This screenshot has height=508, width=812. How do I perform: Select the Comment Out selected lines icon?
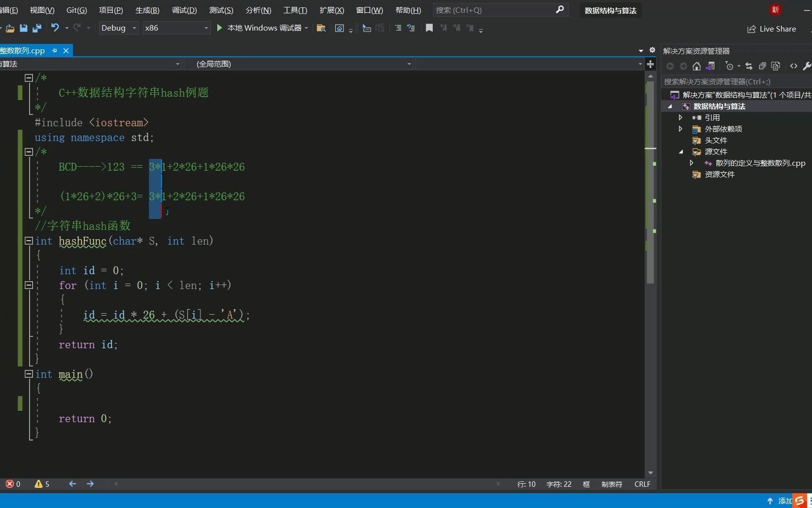[x=398, y=28]
